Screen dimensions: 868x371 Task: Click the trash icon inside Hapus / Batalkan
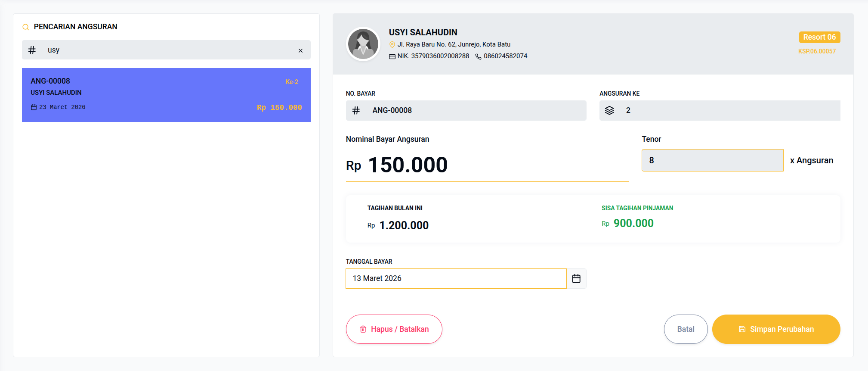363,329
